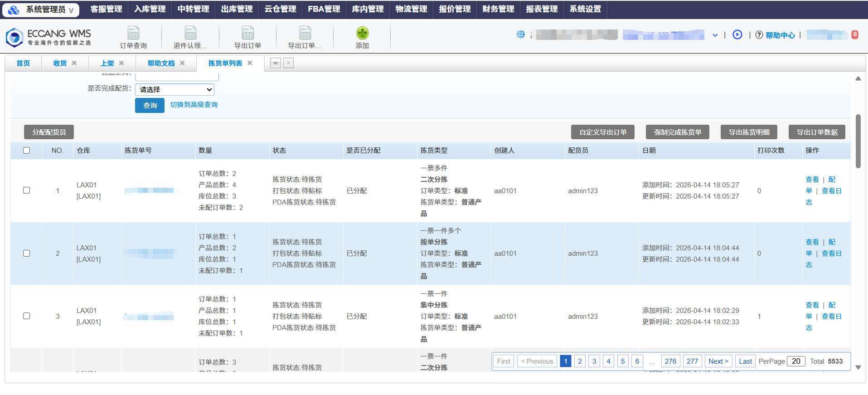
Task: Click the 强制完成拣货单 button
Action: point(678,132)
